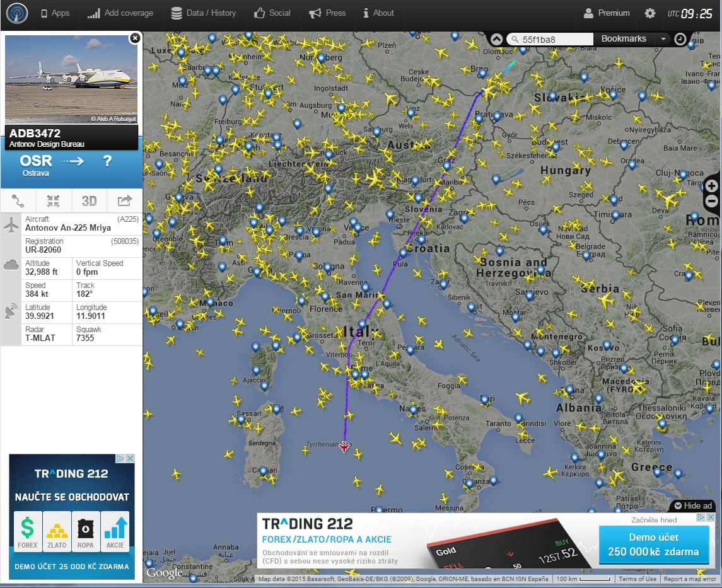722x588 pixels.
Task: Click the FOREX dollar tile in sidebar ad
Action: coord(28,531)
